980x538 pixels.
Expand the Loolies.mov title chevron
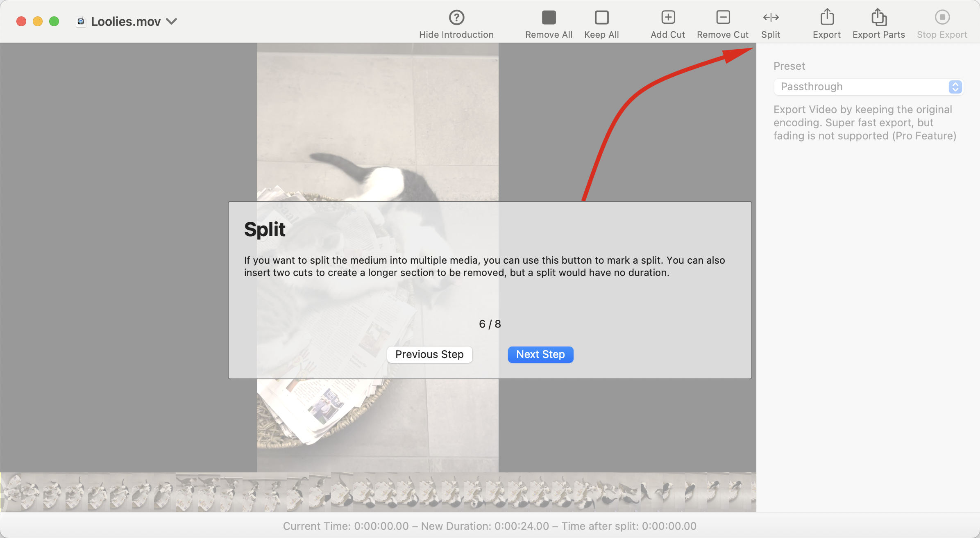click(172, 21)
